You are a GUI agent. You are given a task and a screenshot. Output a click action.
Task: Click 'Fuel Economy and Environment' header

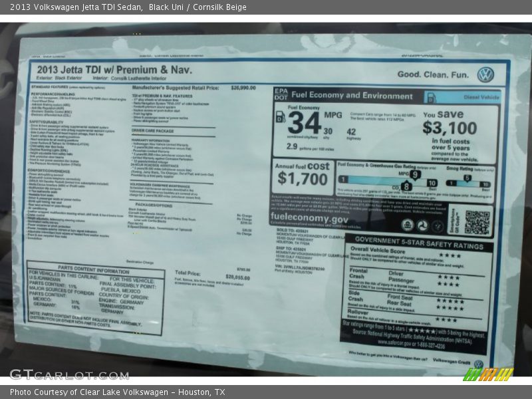coord(352,95)
